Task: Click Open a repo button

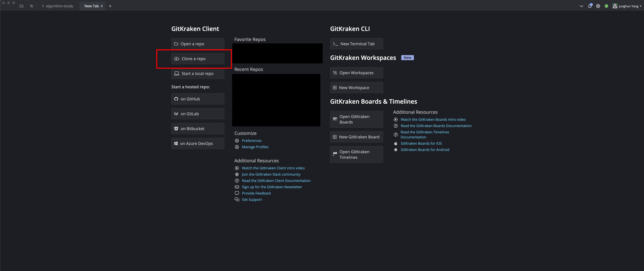Action: [197, 44]
